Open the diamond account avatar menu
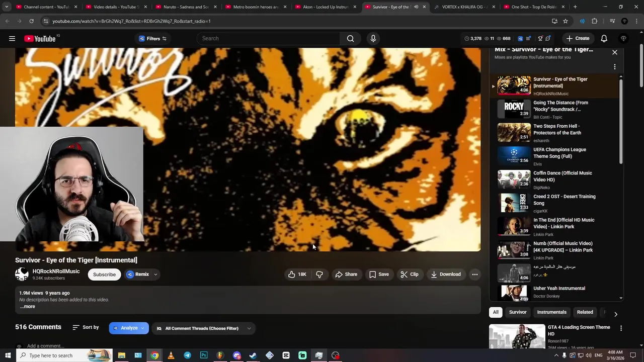The image size is (644, 362). [x=623, y=38]
